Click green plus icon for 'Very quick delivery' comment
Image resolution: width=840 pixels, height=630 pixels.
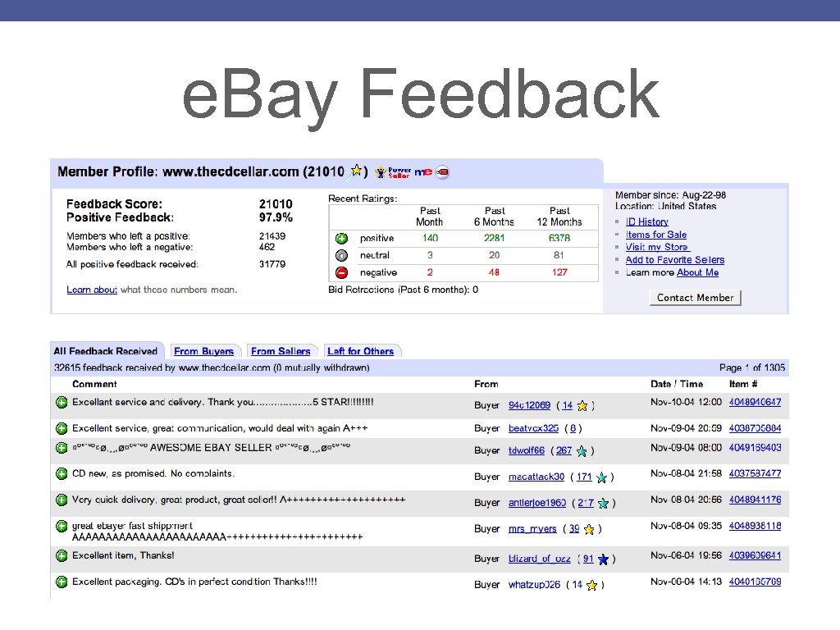[62, 500]
